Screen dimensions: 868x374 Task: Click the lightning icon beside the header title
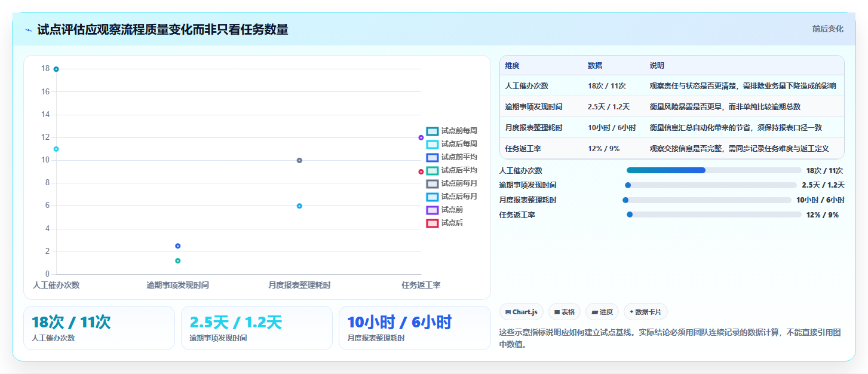(28, 30)
